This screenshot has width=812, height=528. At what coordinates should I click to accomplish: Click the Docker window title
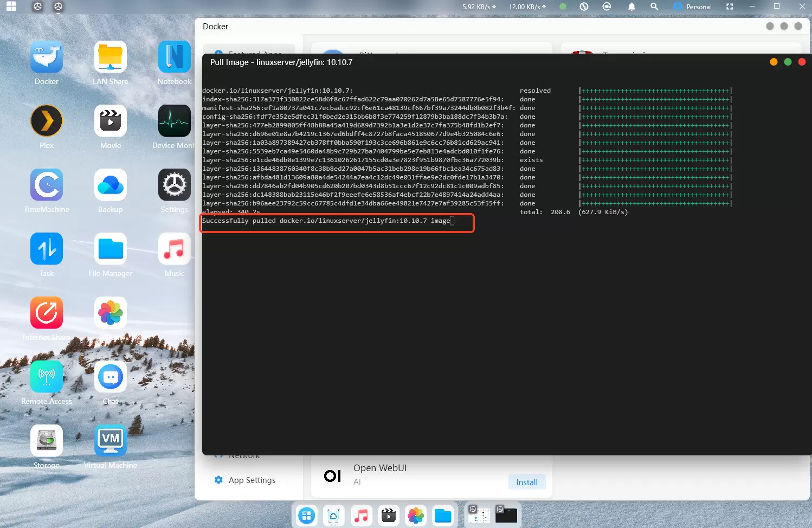(x=215, y=27)
